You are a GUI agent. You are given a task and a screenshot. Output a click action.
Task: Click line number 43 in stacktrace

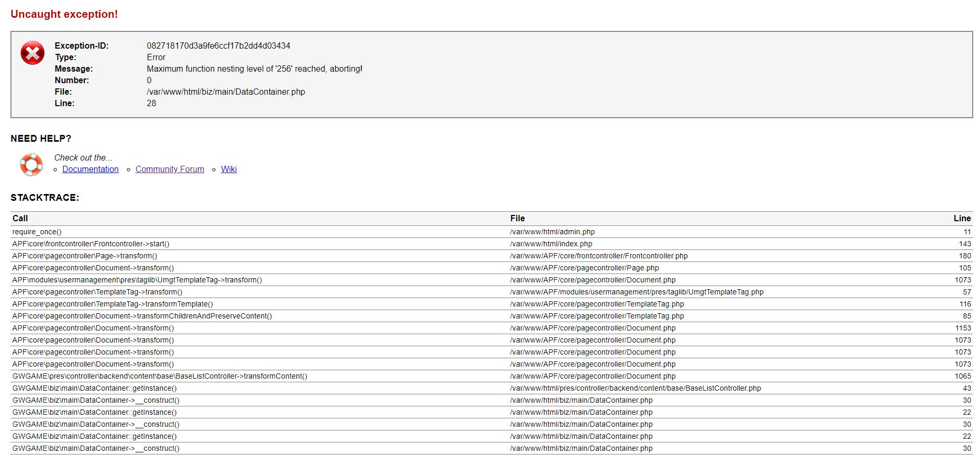click(x=967, y=388)
